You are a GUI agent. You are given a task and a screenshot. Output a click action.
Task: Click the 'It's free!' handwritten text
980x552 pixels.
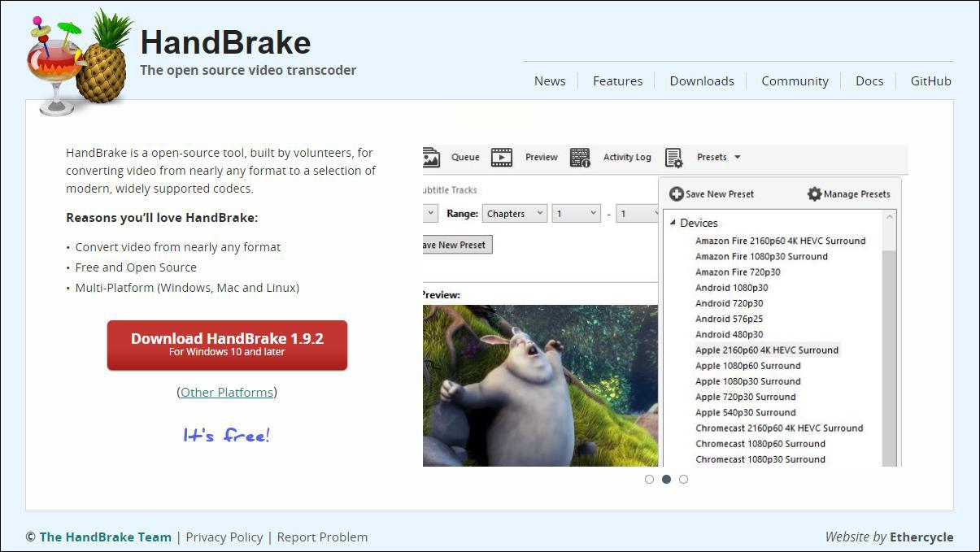point(226,436)
